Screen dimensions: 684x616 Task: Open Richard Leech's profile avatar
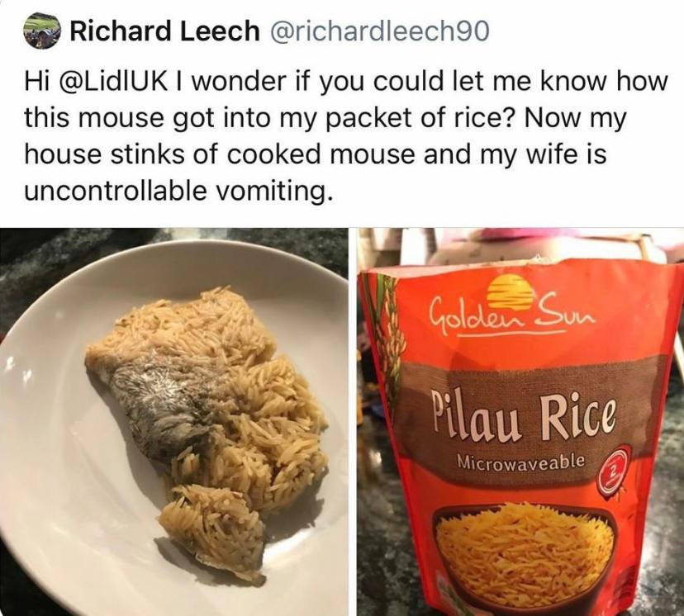coord(41,32)
